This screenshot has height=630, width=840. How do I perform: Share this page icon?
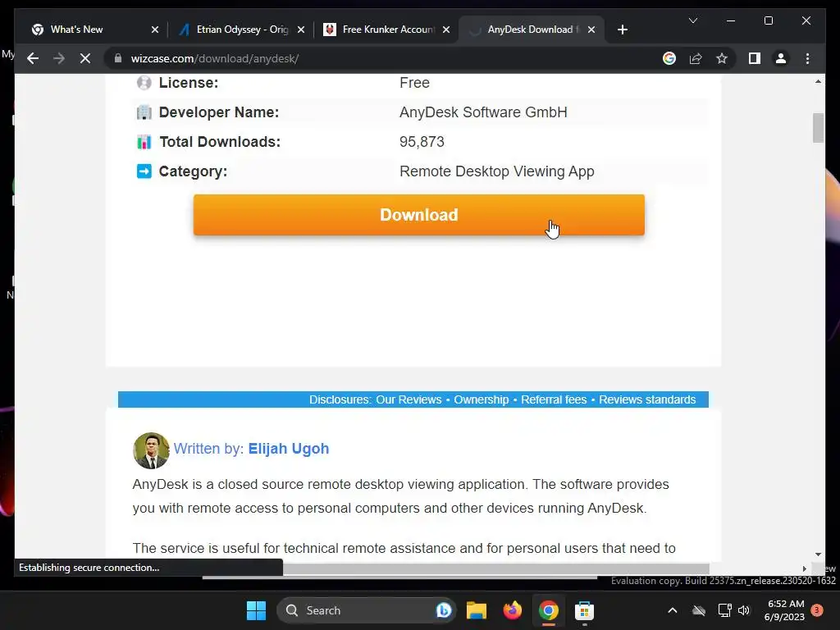point(696,58)
